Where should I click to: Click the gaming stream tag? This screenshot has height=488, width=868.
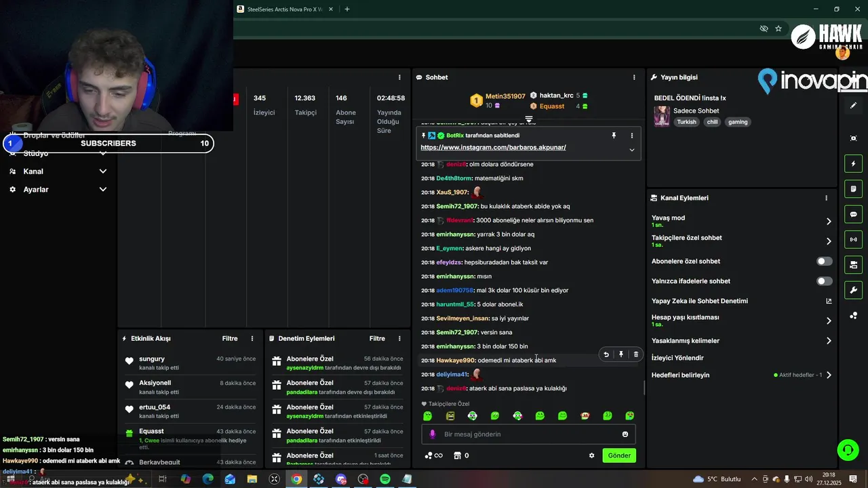coord(738,122)
